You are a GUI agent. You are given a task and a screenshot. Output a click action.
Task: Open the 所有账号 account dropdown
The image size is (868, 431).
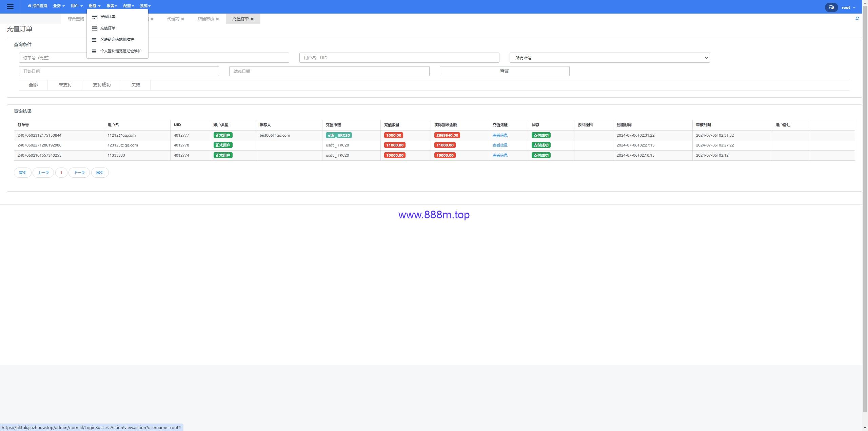(609, 58)
